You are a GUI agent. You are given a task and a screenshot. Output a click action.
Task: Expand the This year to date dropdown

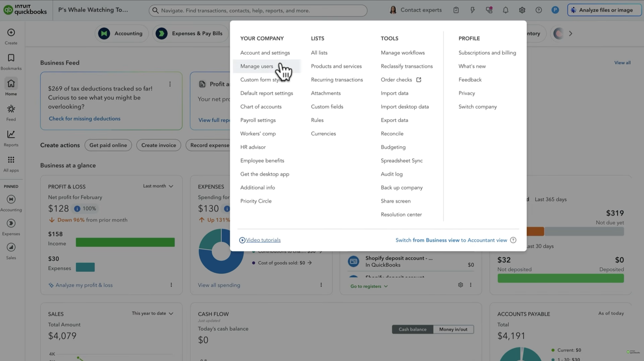click(x=152, y=313)
